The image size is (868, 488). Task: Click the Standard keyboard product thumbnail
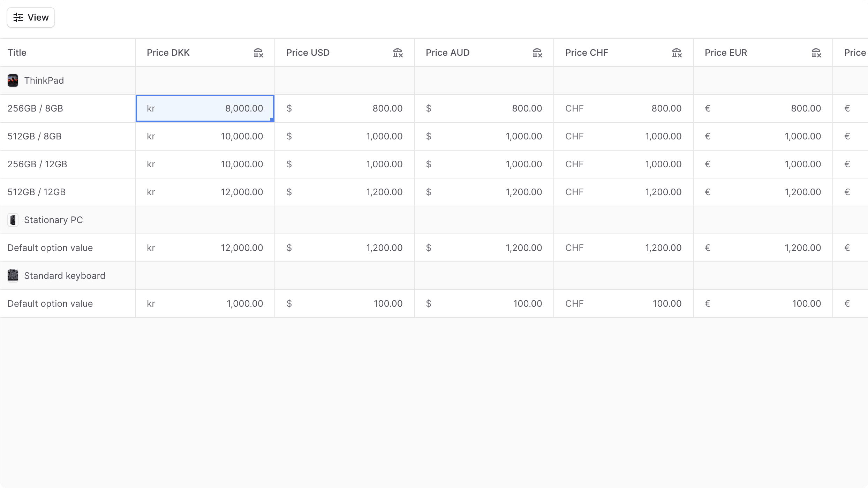tap(13, 275)
